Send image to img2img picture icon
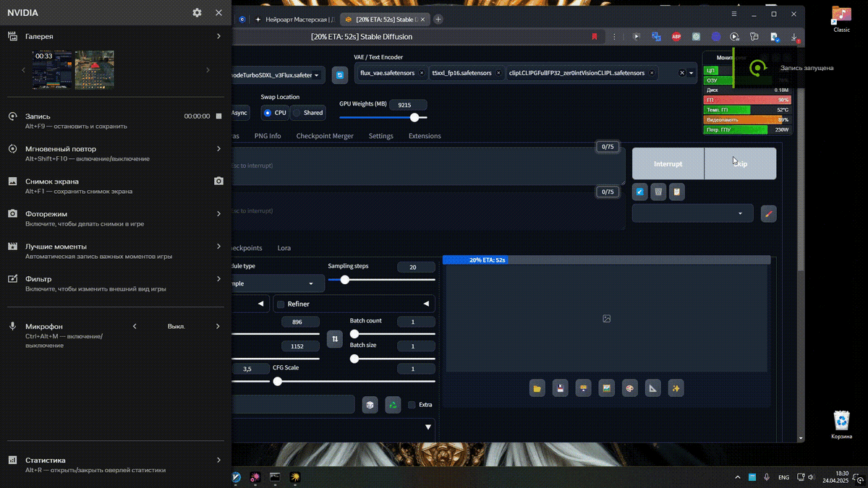 (606, 388)
